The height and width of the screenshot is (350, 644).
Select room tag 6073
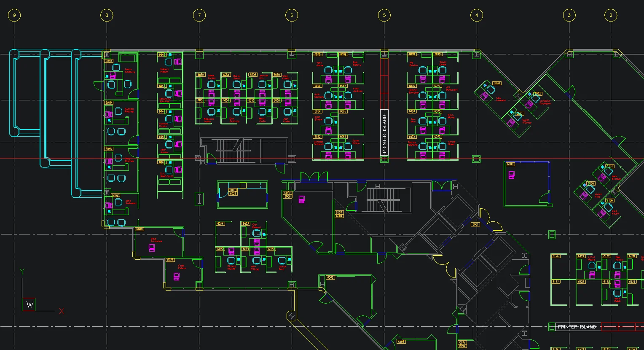point(437,137)
